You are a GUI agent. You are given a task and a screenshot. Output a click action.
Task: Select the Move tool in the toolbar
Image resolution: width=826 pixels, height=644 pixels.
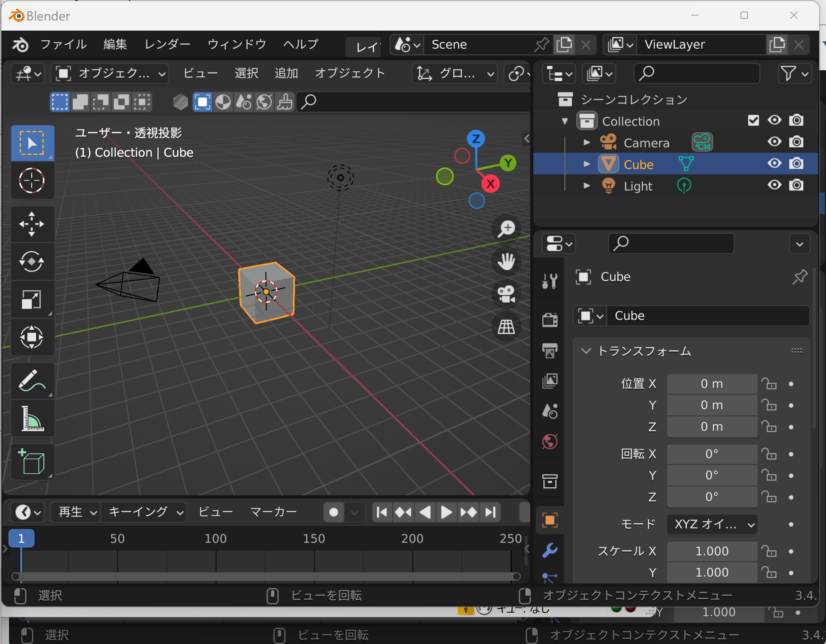click(x=32, y=224)
